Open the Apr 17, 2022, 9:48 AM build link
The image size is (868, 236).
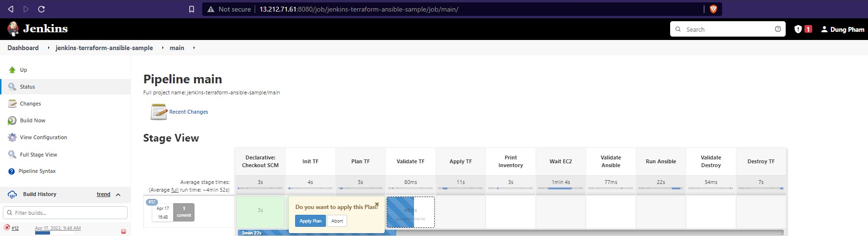point(58,228)
